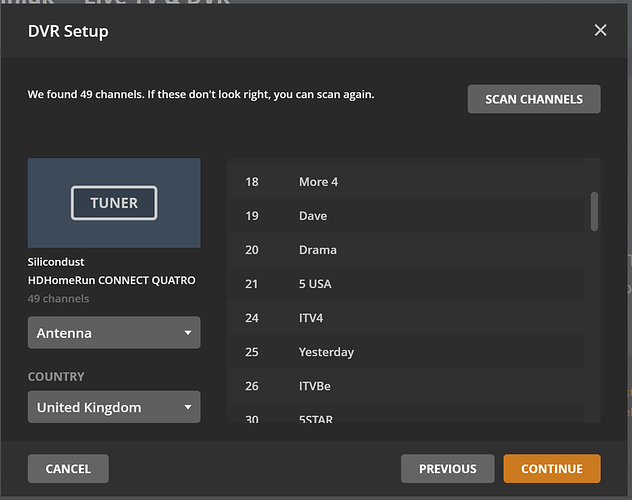Click the Tuner device thumbnail
The width and height of the screenshot is (632, 500).
coord(114,203)
